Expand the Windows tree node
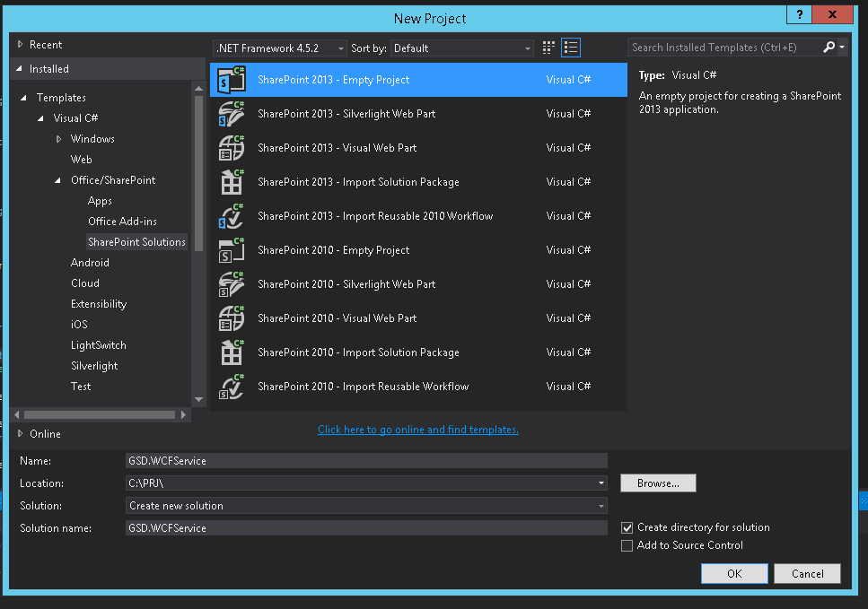This screenshot has width=868, height=609. (59, 139)
